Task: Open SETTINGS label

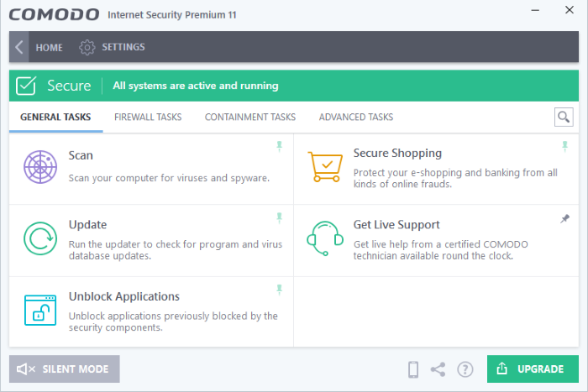Action: click(123, 47)
